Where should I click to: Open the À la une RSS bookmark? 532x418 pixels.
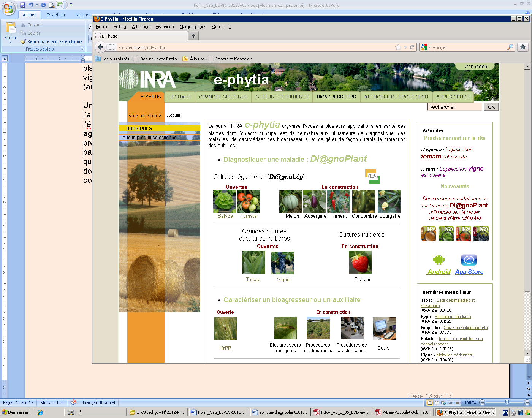pos(194,59)
